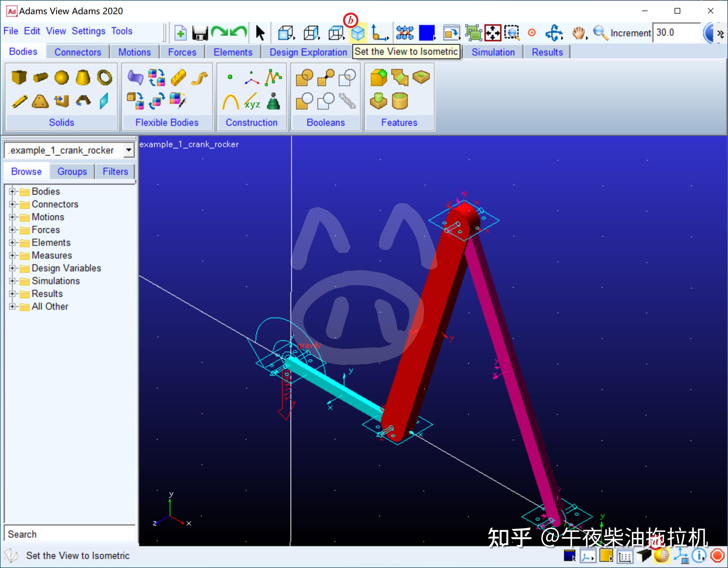Click the solid blue background color swatch
Image resolution: width=728 pixels, height=568 pixels.
[426, 33]
